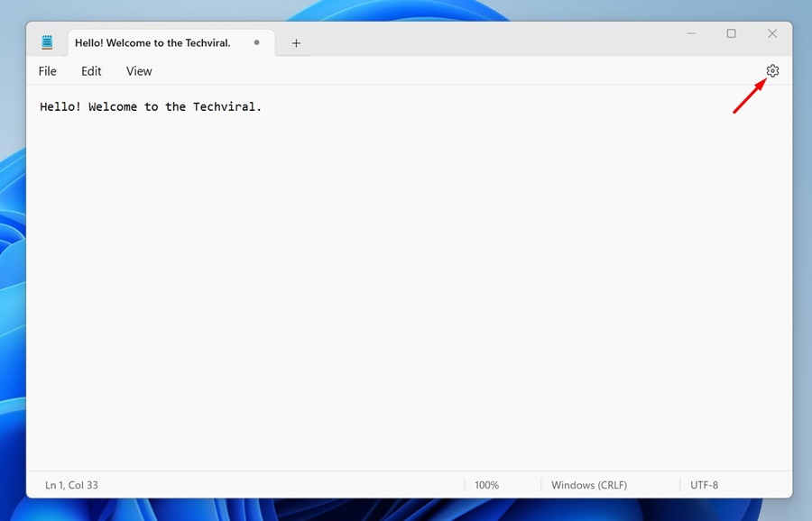812x521 pixels.
Task: Select the 'Hello! Welcome to the Techviral.' tab
Action: point(171,43)
